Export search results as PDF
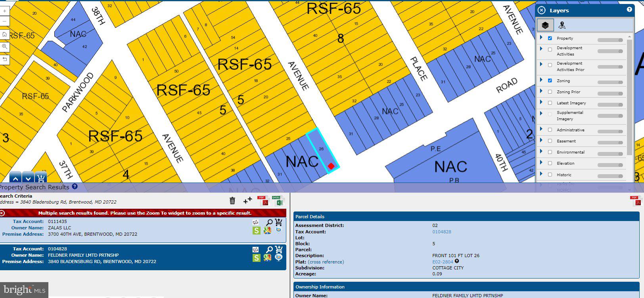This screenshot has height=298, width=644. pos(263,201)
